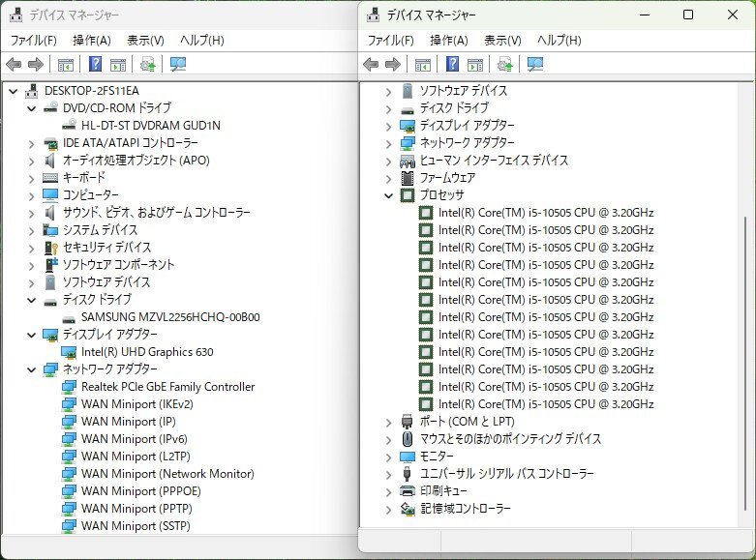Expand ユニバーサル シリアル バス コントローラー
The height and width of the screenshot is (560, 756).
[x=388, y=474]
